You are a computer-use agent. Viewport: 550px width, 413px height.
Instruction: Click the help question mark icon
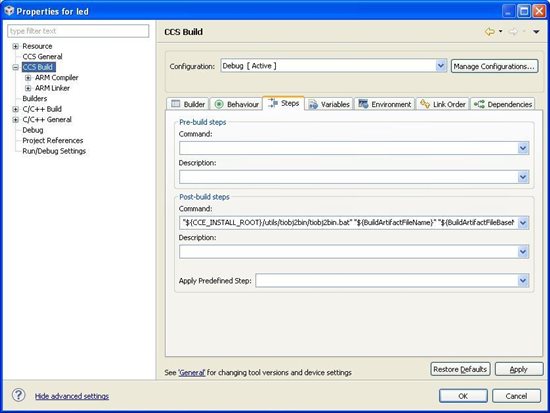pyautogui.click(x=19, y=395)
